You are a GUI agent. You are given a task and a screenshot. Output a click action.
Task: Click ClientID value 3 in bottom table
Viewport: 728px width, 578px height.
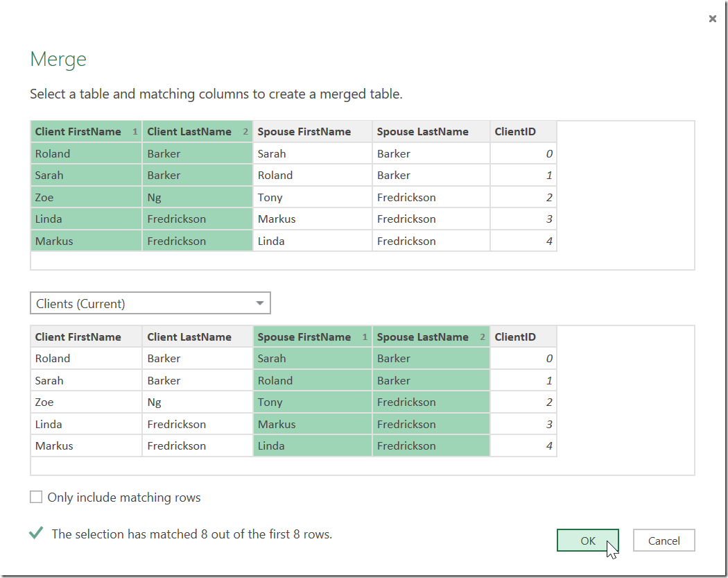523,424
